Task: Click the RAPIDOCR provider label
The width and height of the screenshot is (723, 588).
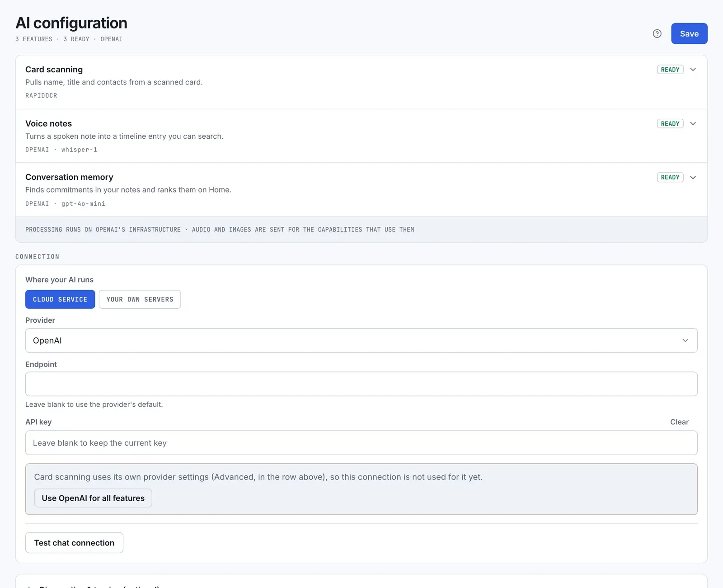Action: coord(41,95)
